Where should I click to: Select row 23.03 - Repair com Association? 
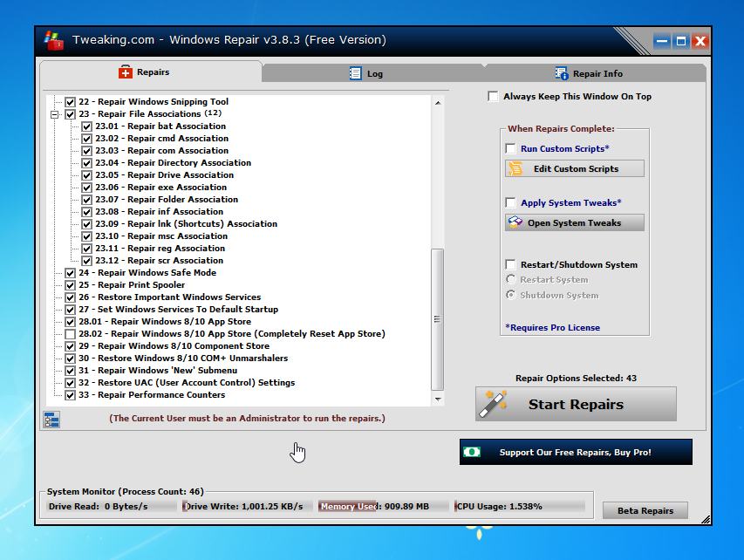(x=162, y=151)
